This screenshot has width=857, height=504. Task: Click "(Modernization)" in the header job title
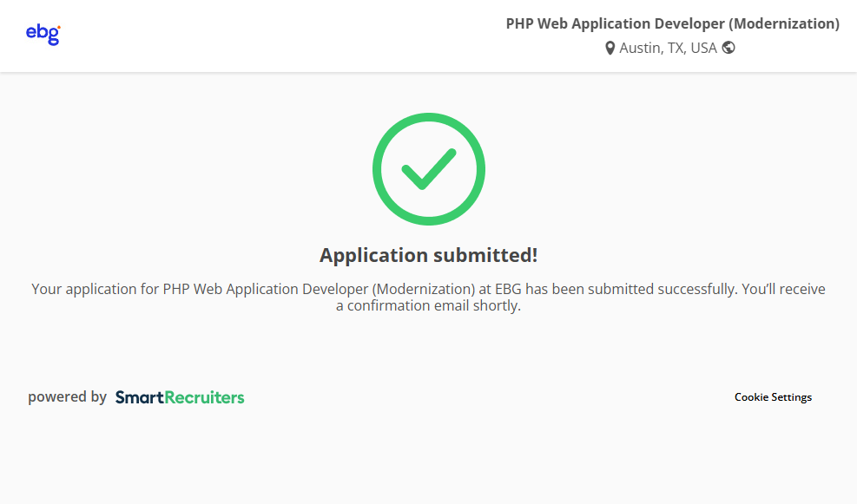coord(784,23)
